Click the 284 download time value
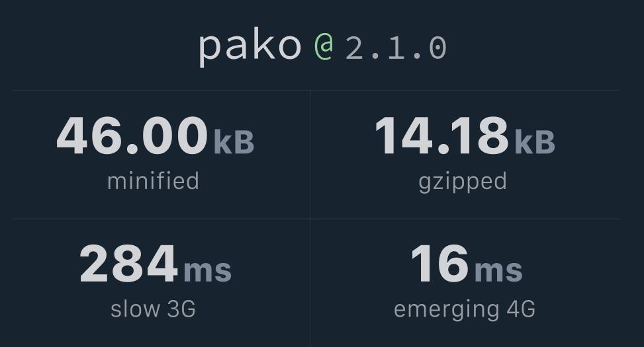This screenshot has width=644, height=347. [x=129, y=264]
